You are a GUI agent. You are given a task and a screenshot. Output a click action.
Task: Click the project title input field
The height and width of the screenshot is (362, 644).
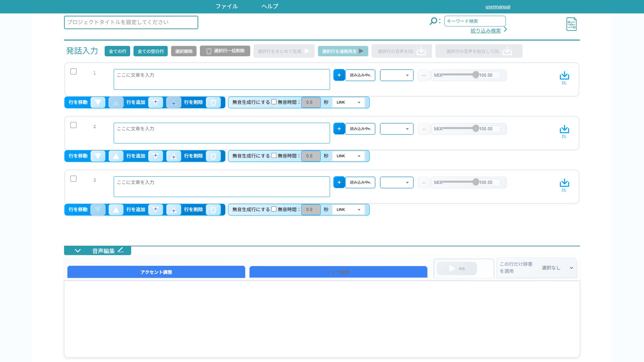pyautogui.click(x=131, y=22)
